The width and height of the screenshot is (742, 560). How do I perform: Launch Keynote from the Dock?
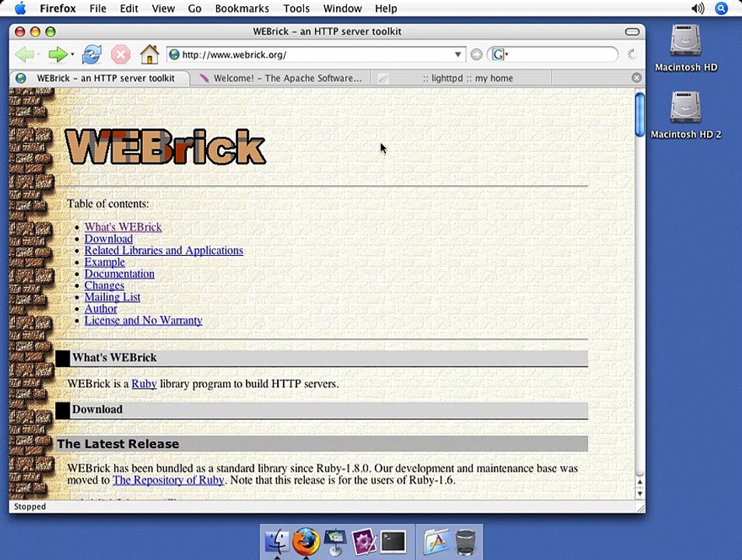(x=335, y=541)
